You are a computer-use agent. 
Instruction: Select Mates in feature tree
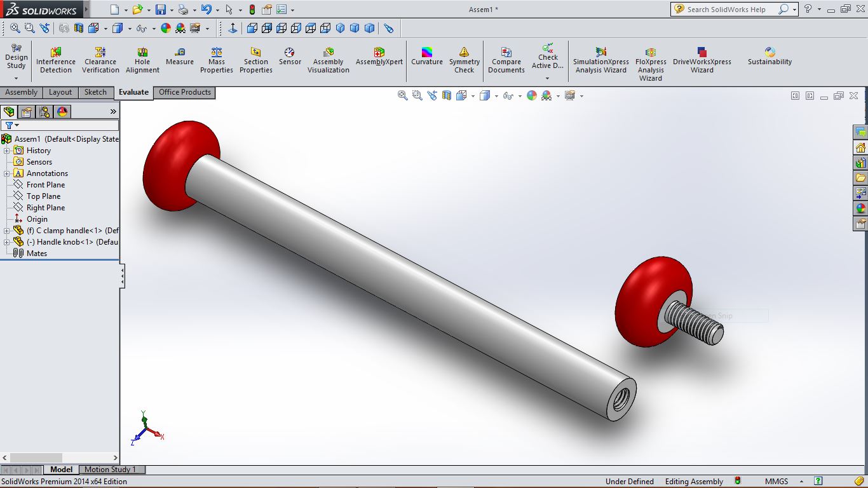pyautogui.click(x=37, y=254)
